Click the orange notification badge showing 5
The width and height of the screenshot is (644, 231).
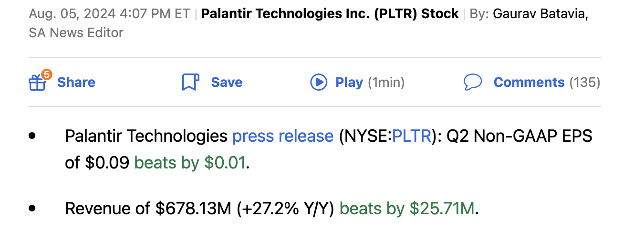click(46, 74)
